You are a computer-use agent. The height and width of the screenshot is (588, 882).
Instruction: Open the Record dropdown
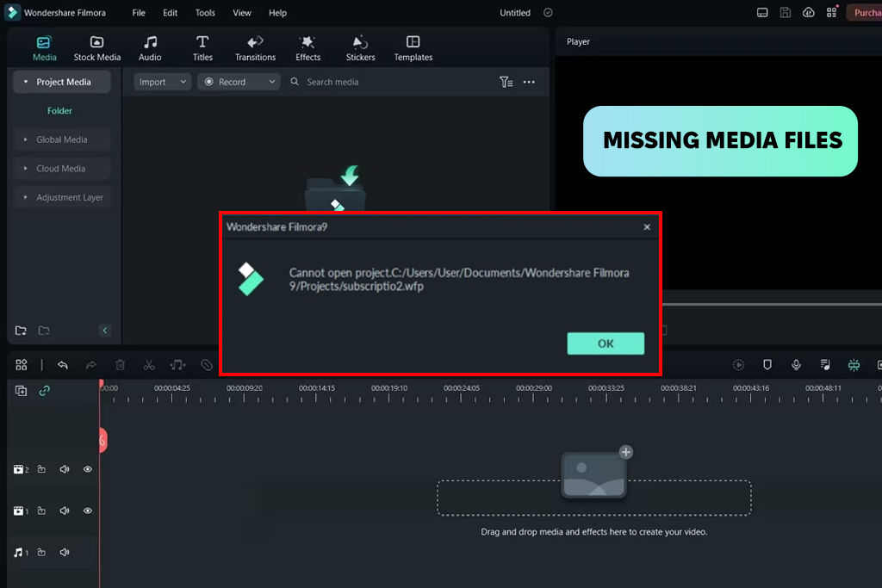click(239, 82)
